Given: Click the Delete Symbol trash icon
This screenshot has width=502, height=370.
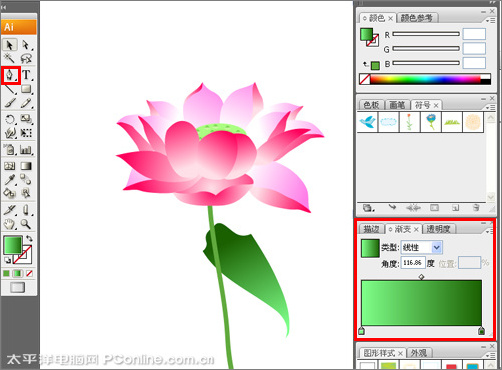Looking at the screenshot, I should point(476,208).
